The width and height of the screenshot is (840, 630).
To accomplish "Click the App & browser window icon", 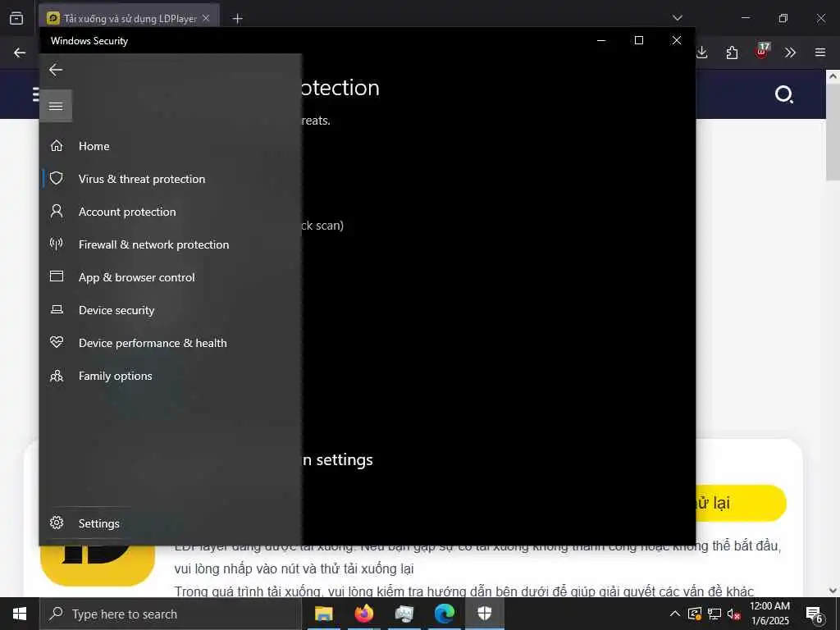I will coord(57,276).
